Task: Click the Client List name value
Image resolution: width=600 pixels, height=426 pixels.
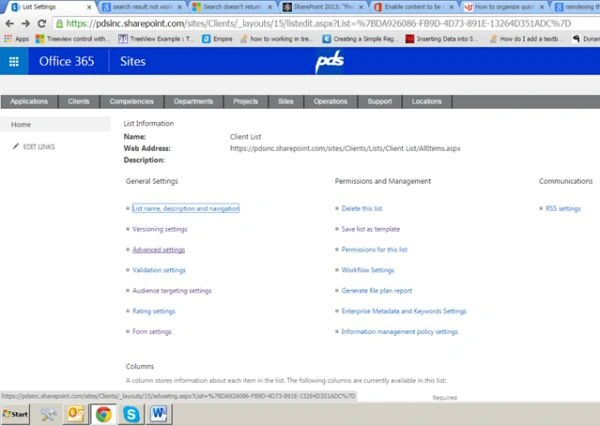Action: point(245,137)
